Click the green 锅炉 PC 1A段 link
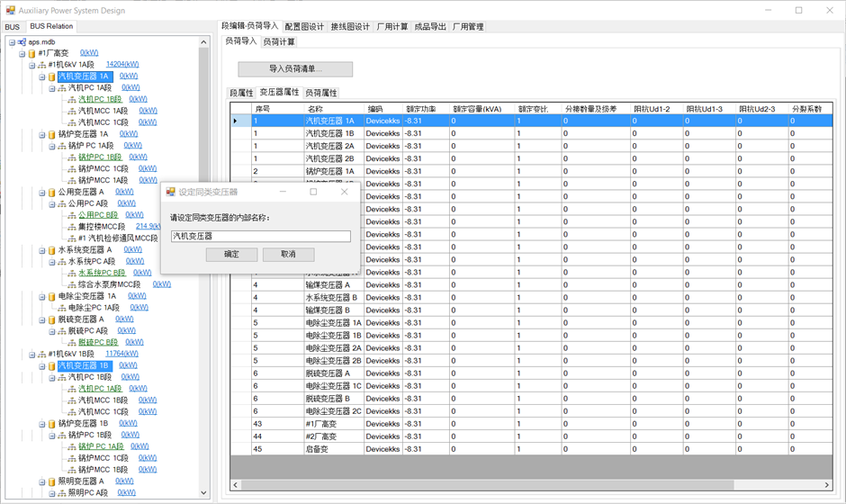 click(x=101, y=446)
